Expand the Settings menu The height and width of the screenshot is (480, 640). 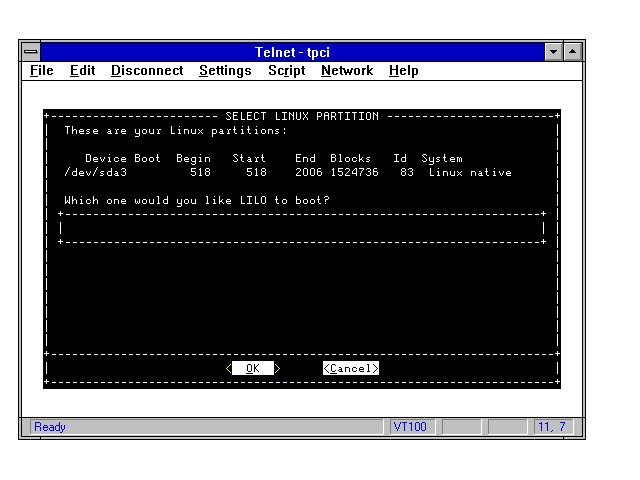point(225,71)
